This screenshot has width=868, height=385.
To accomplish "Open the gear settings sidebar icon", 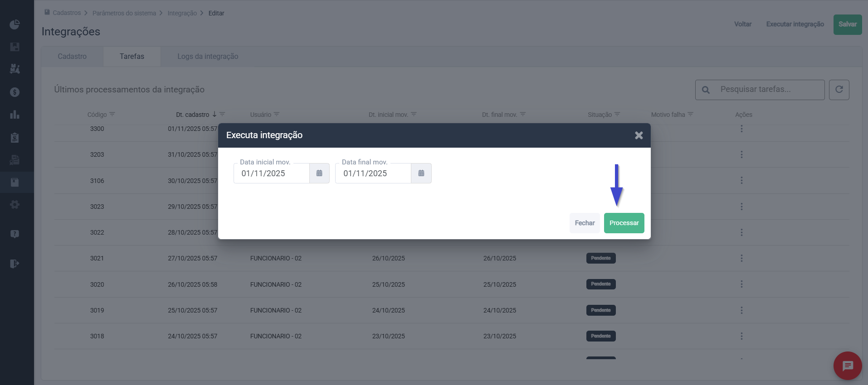I will [15, 205].
